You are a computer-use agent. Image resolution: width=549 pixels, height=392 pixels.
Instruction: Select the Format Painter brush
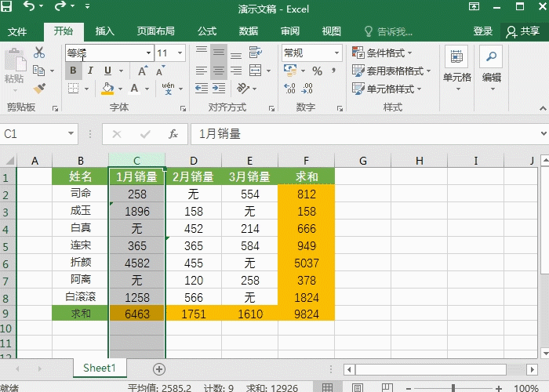point(39,88)
